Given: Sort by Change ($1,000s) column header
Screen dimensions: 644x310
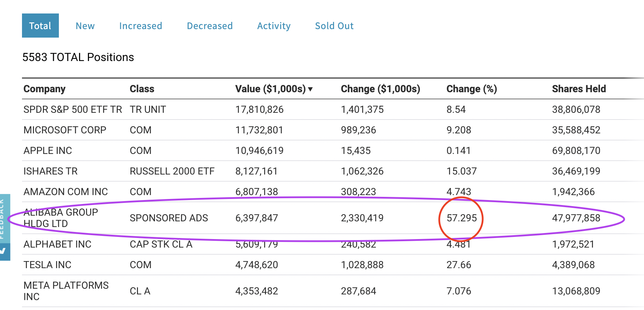Looking at the screenshot, I should tap(380, 89).
